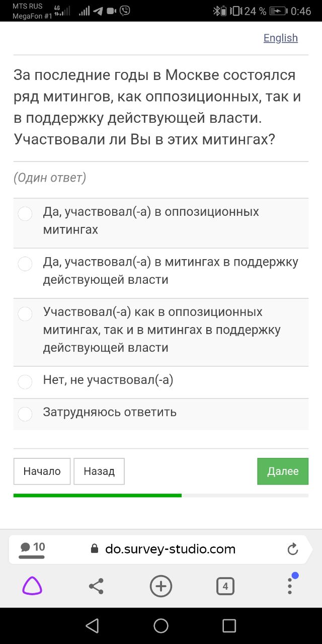Reload the page with refresh icon
Screen dimensions: 322x644
point(293,549)
